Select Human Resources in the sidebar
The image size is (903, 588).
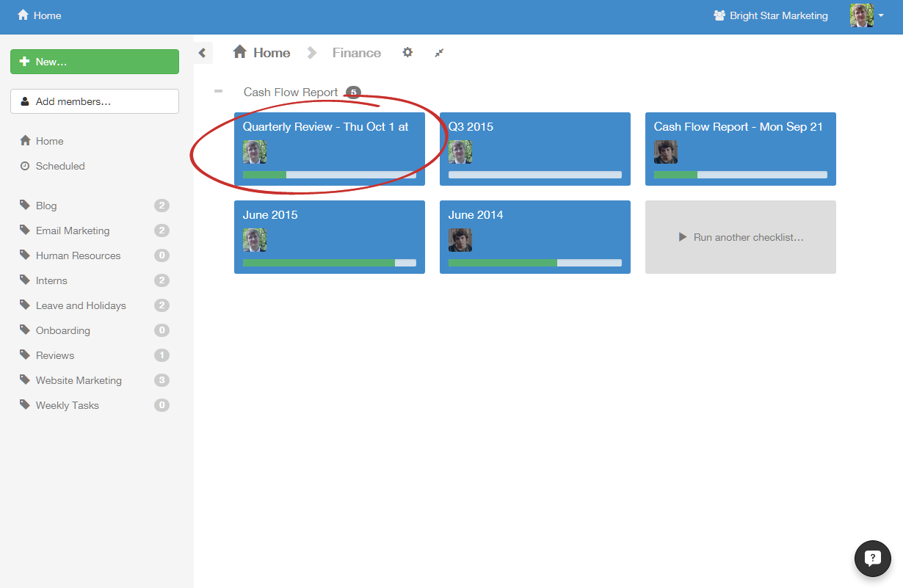78,255
